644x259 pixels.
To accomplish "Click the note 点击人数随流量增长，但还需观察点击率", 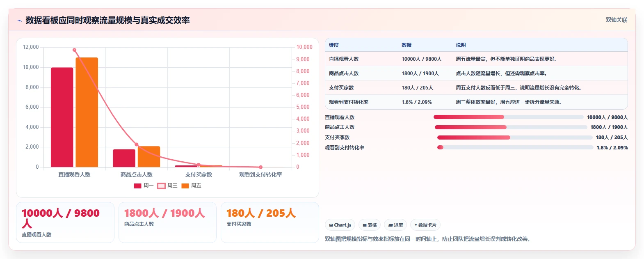I will [502, 73].
